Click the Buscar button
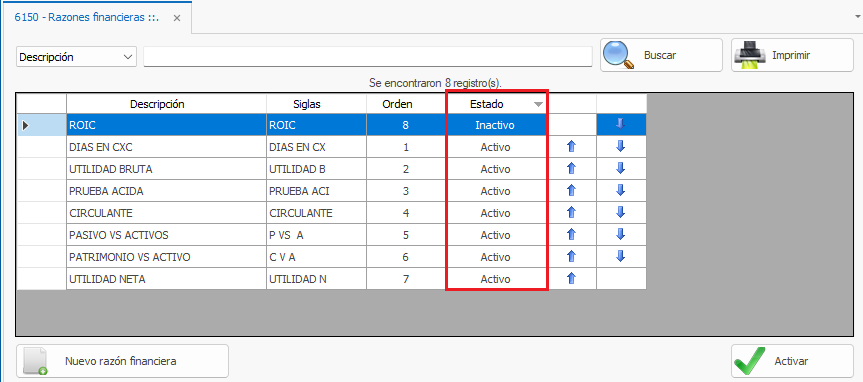The width and height of the screenshot is (863, 382). (661, 55)
